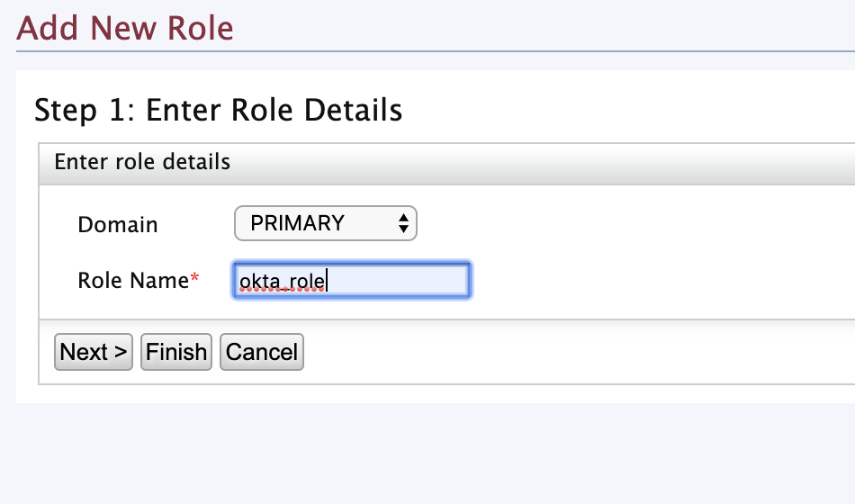Click the Domain field label

[118, 224]
